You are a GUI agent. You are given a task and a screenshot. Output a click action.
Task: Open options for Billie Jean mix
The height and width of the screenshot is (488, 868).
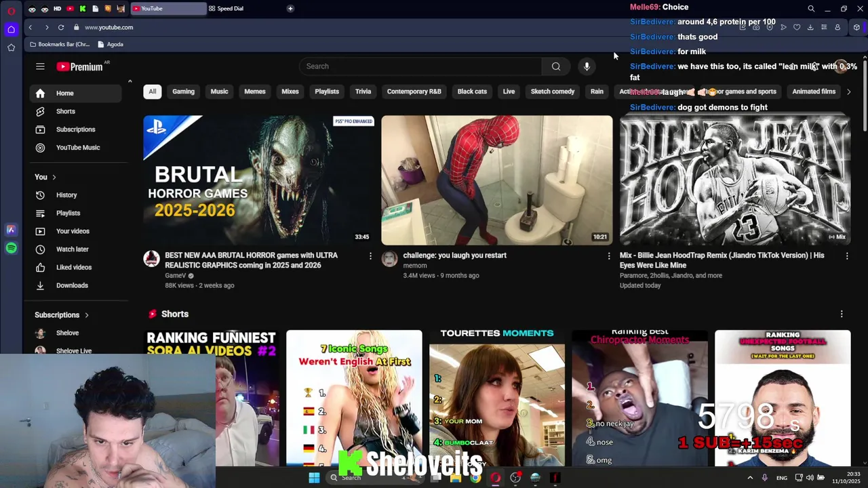click(x=846, y=256)
